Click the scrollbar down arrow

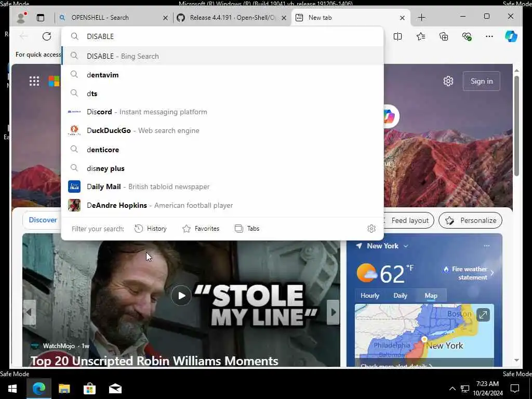516,361
